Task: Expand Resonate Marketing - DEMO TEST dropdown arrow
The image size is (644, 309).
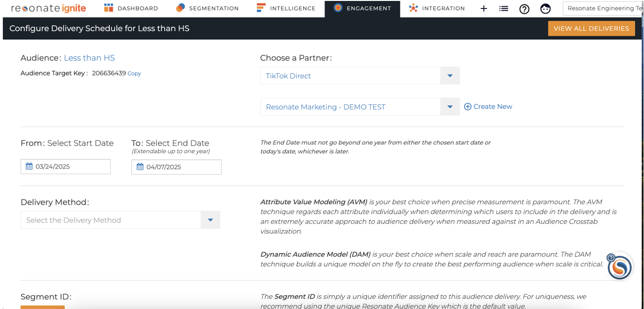Action: pos(450,107)
